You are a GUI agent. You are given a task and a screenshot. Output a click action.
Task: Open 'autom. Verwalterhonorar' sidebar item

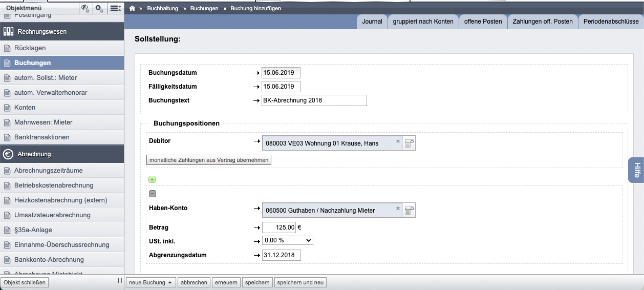pyautogui.click(x=62, y=93)
